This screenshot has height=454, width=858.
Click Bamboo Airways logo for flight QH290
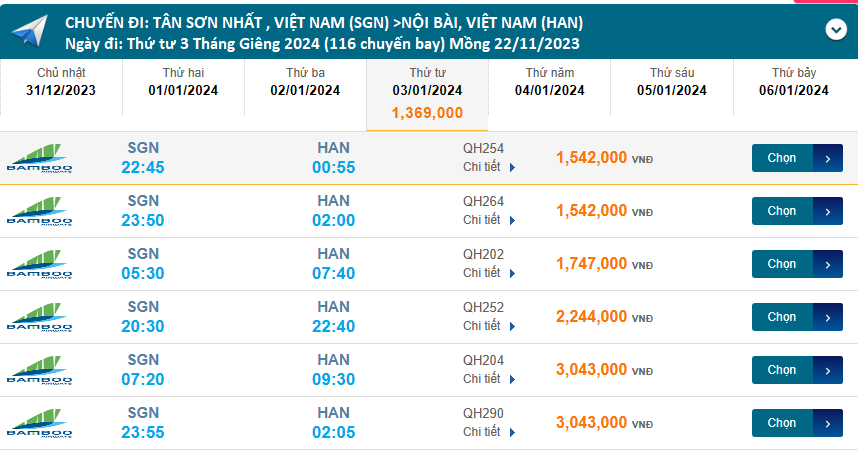(x=40, y=423)
